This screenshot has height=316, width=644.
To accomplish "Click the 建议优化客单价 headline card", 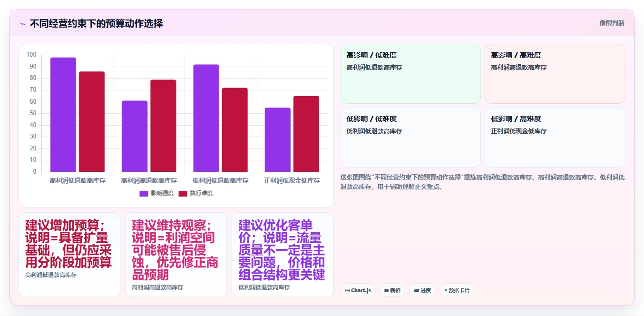I will [283, 255].
